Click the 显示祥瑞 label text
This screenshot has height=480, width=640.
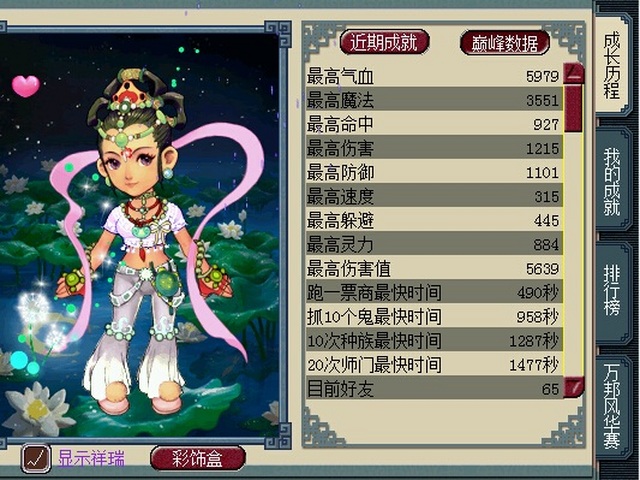(x=91, y=458)
